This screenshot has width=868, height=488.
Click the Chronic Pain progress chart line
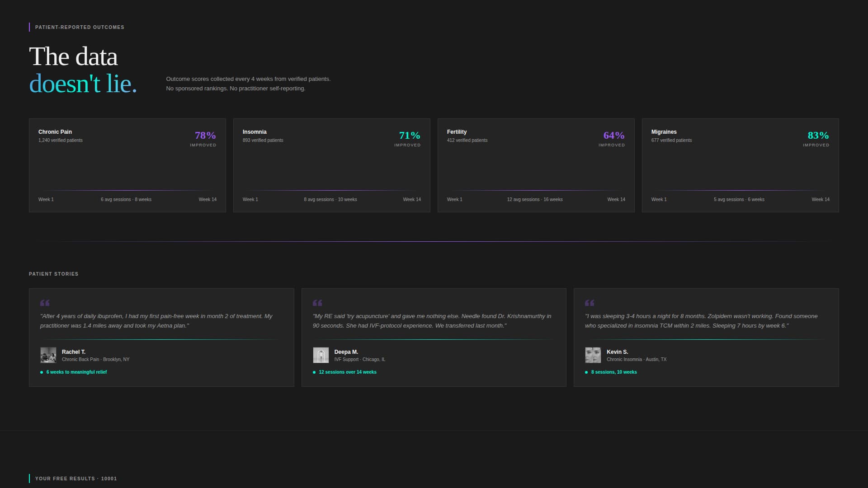(x=127, y=190)
